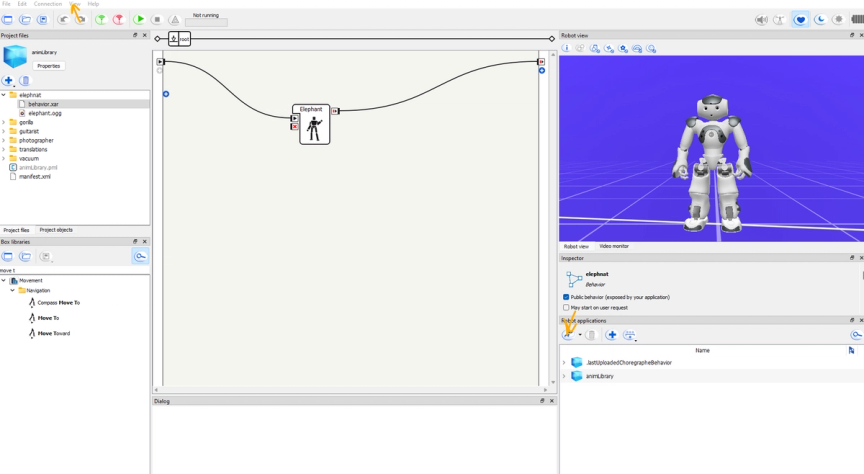Image resolution: width=864 pixels, height=474 pixels.
Task: Open the warning triangle debug icon
Action: tap(175, 20)
